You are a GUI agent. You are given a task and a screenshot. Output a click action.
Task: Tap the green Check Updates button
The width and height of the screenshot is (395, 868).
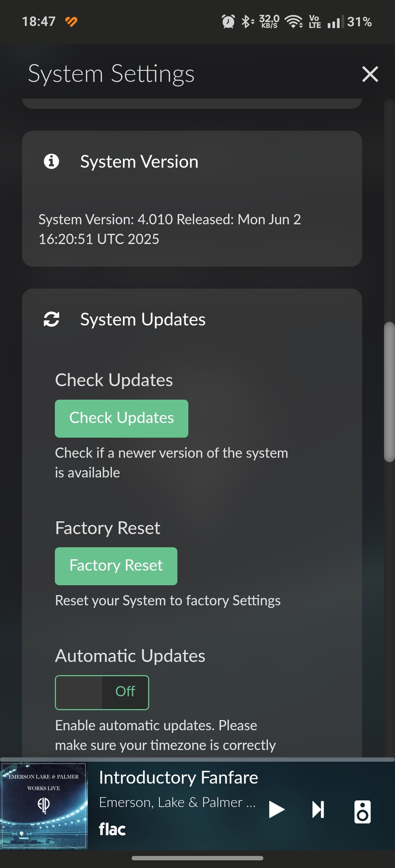tap(121, 418)
